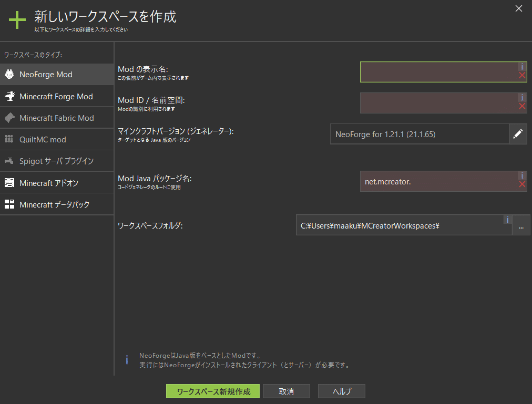Open the マインクラフトバージョン generator dropdown

click(420, 134)
